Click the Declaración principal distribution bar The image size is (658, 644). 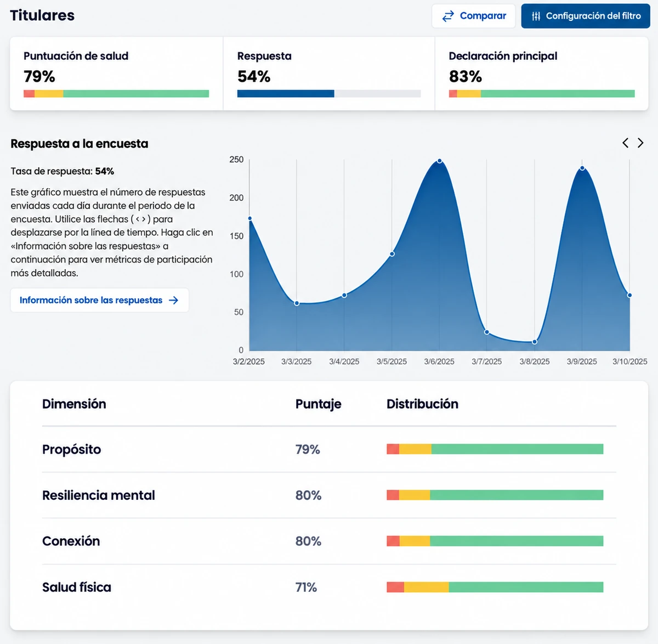point(542,94)
